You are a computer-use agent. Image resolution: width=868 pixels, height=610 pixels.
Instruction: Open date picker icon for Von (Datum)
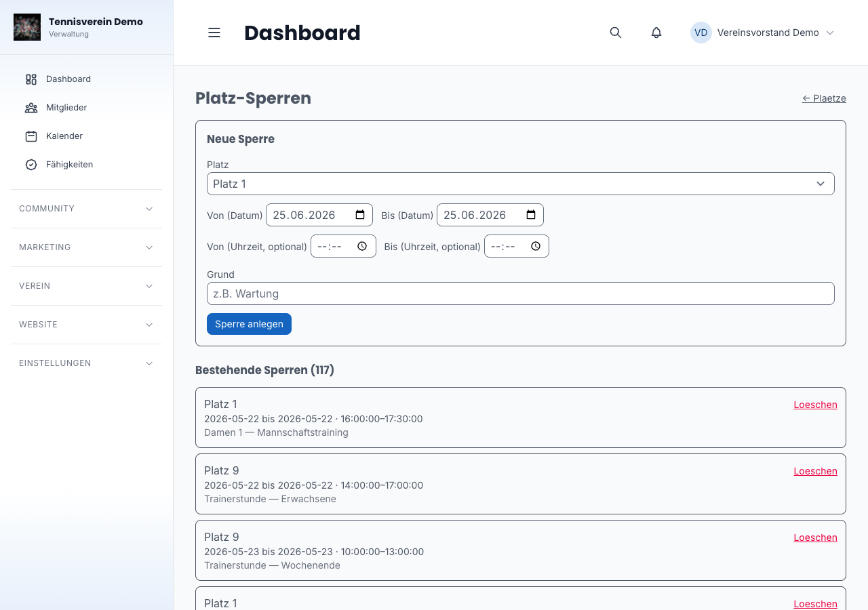[360, 215]
